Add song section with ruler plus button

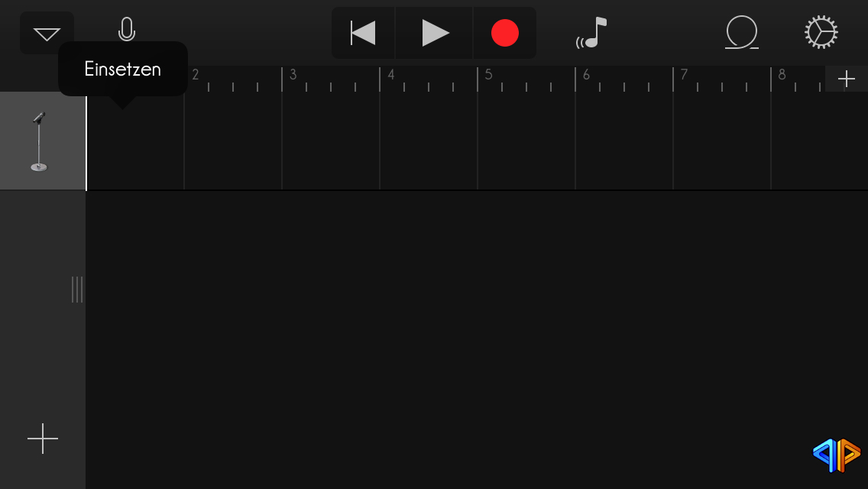[x=847, y=79]
